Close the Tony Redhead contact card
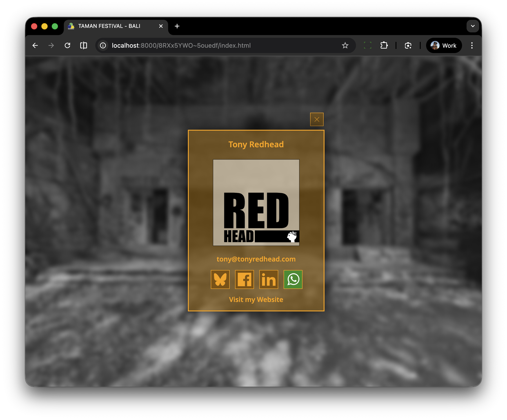The height and width of the screenshot is (420, 507). [316, 119]
